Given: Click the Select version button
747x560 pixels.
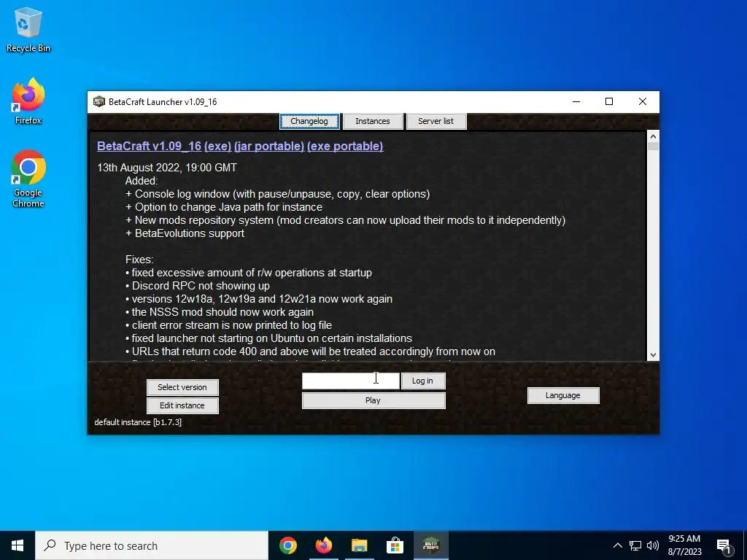Looking at the screenshot, I should (182, 387).
